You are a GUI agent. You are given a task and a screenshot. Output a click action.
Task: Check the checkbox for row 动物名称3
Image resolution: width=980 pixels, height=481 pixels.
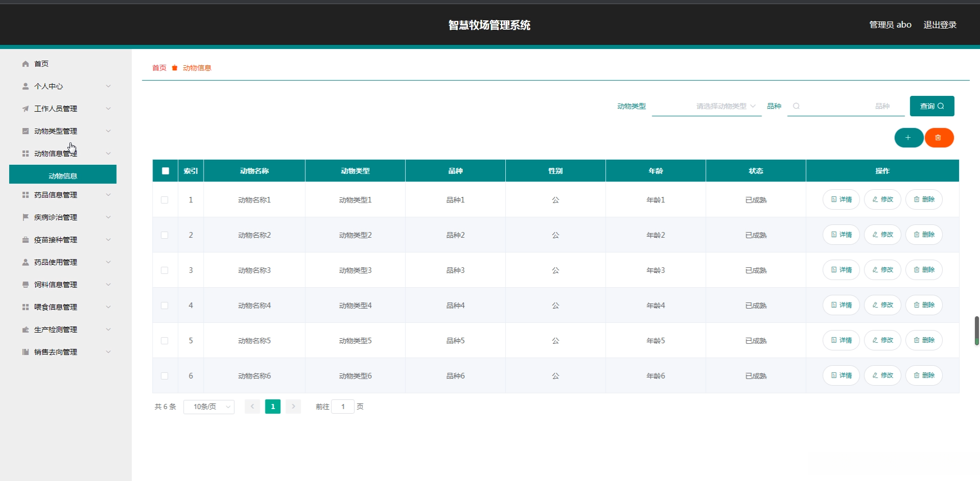tap(164, 270)
